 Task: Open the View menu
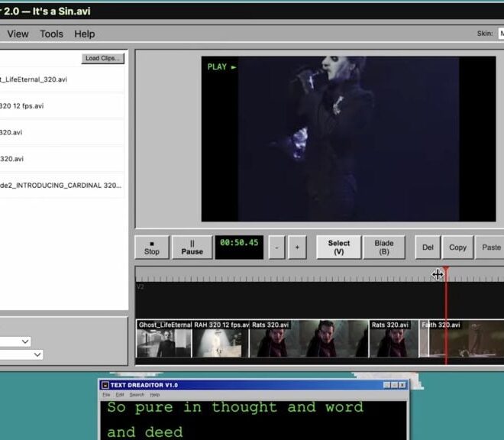[18, 34]
